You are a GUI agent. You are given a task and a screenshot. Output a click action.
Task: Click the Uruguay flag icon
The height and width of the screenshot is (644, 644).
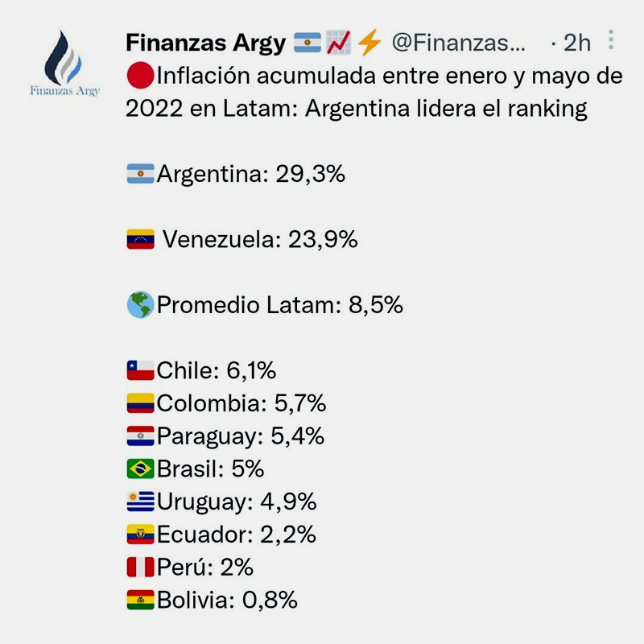(x=141, y=502)
